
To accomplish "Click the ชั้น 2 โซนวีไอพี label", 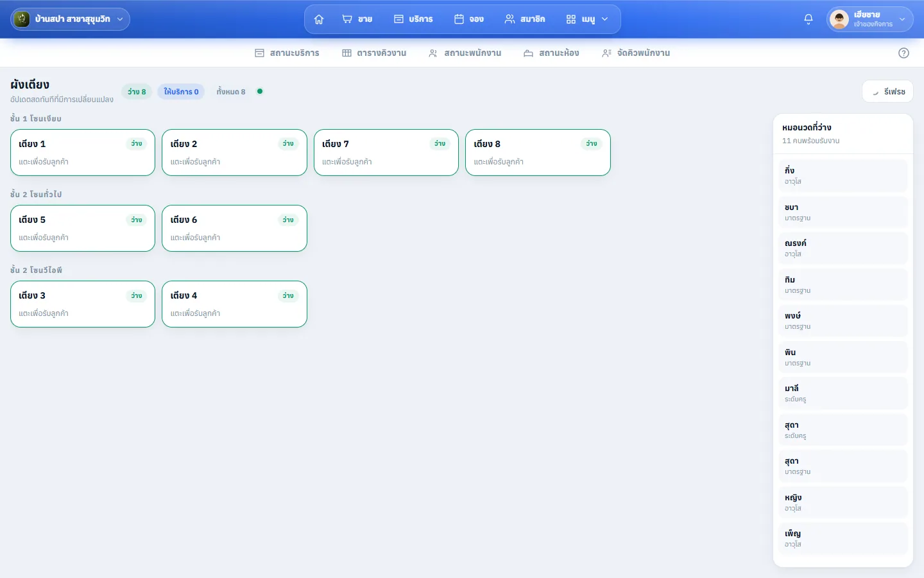I will [37, 270].
